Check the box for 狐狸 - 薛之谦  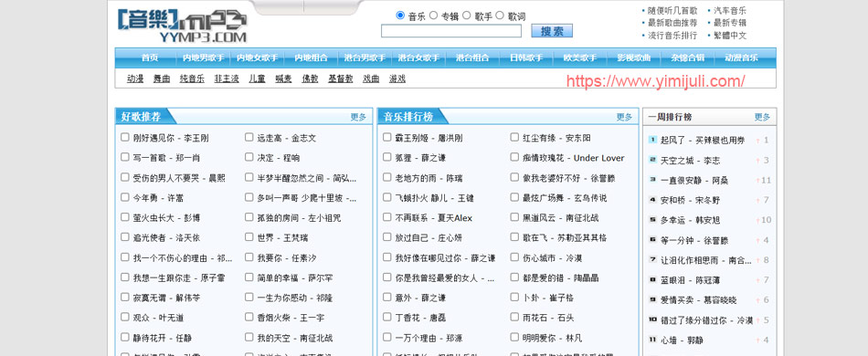point(387,157)
